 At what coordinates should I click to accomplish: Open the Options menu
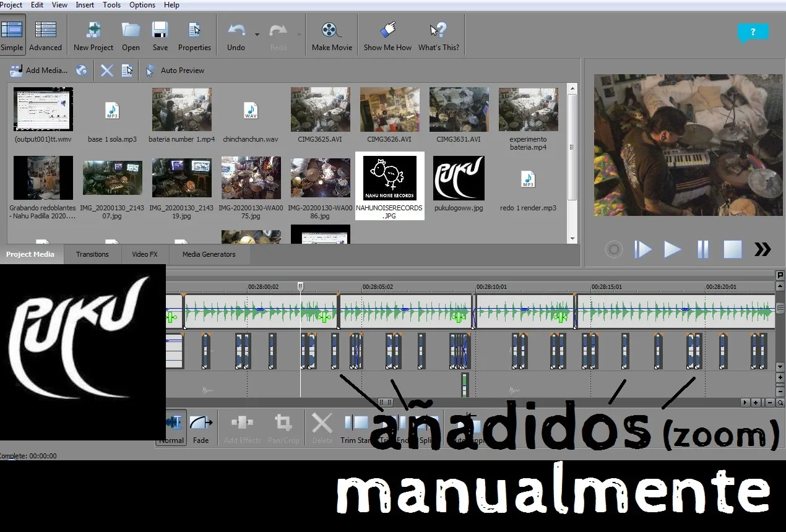click(142, 5)
